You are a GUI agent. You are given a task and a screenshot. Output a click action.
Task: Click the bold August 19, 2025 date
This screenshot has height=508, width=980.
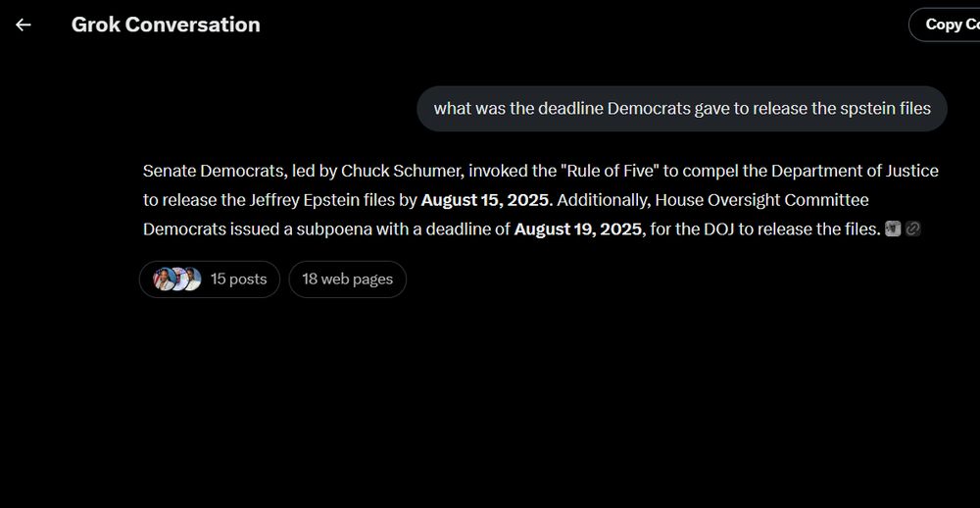[579, 229]
